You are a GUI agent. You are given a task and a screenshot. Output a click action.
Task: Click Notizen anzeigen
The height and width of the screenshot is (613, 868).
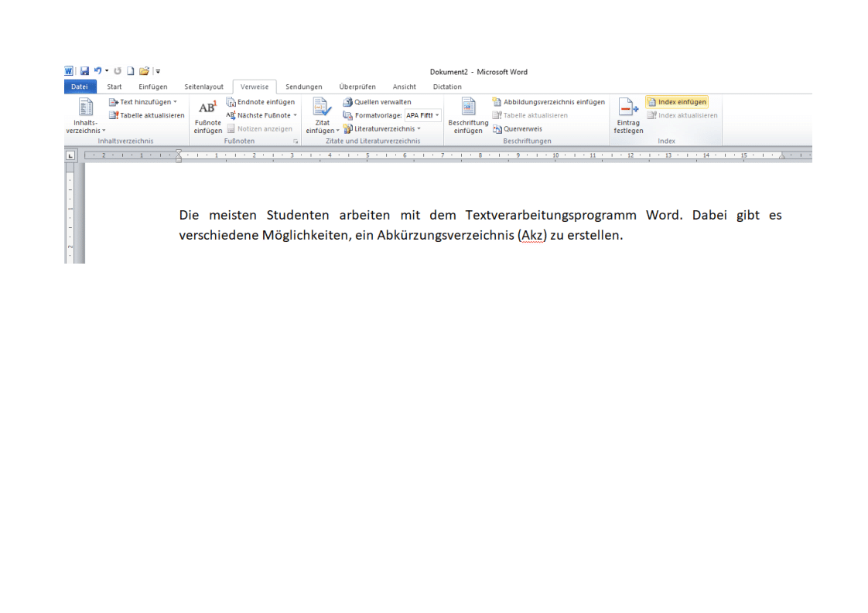point(259,129)
